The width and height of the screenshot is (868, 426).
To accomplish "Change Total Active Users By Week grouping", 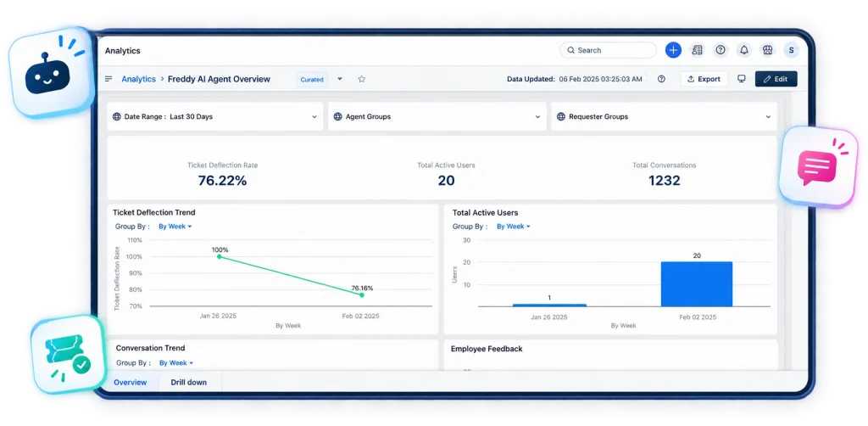I will point(513,227).
